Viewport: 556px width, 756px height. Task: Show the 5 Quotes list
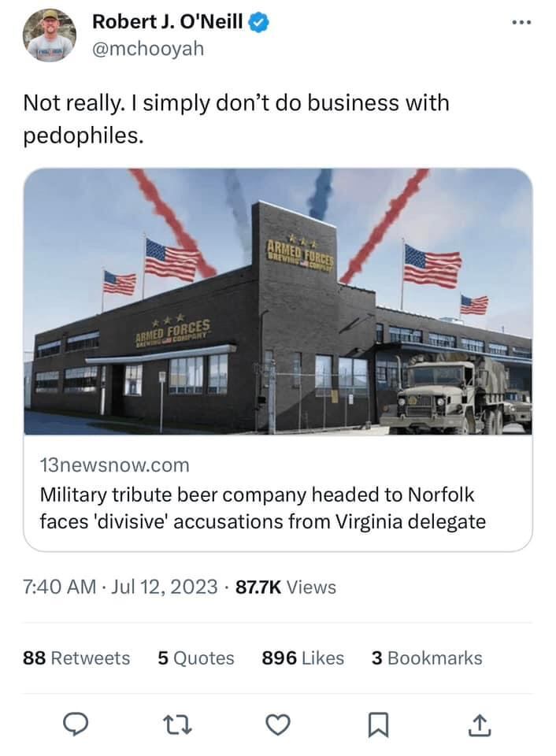196,658
